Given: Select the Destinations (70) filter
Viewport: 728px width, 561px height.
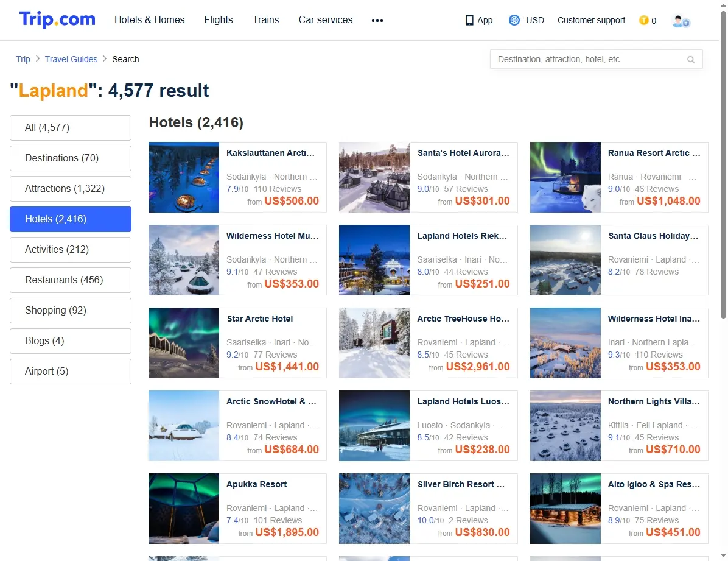Looking at the screenshot, I should [x=71, y=158].
